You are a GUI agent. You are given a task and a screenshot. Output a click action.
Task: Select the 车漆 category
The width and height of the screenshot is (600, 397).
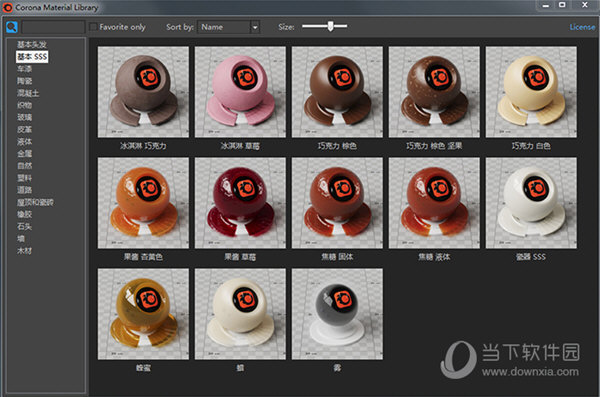tap(24, 69)
